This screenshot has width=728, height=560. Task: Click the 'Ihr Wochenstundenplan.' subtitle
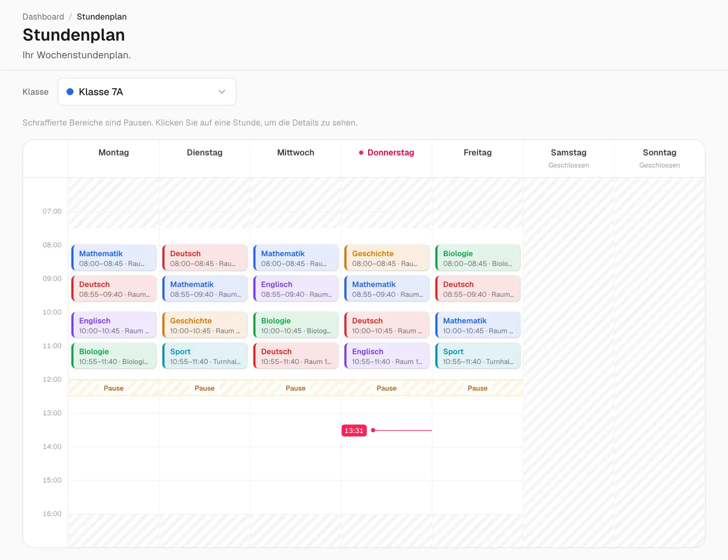click(77, 55)
